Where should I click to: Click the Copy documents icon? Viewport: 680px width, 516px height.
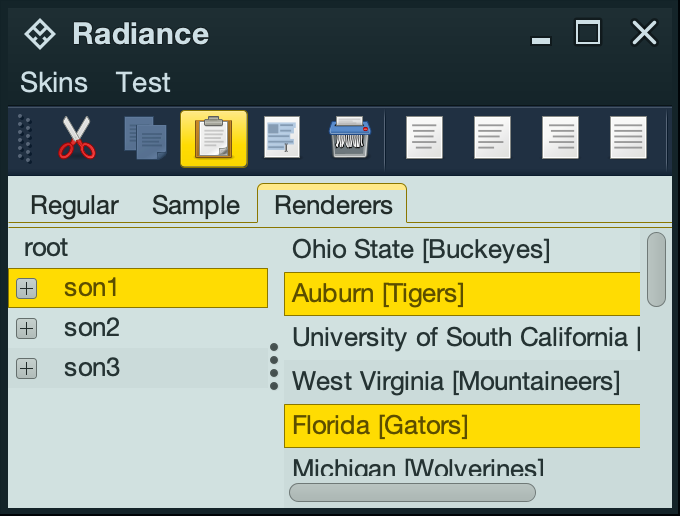[145, 138]
